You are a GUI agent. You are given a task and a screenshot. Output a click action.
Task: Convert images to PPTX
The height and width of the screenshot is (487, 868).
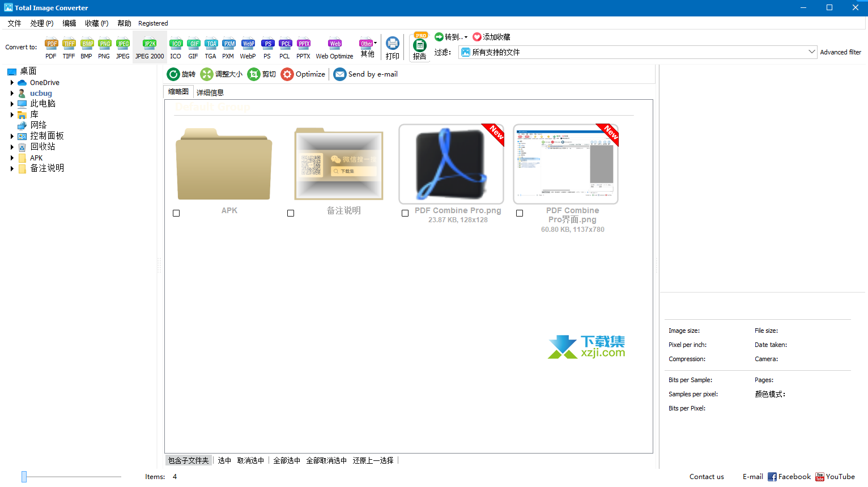tap(304, 49)
